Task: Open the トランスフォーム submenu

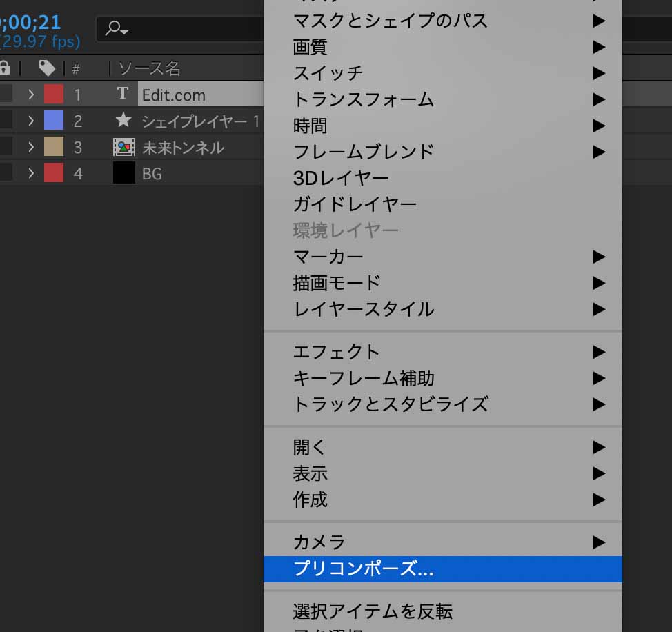Action: [x=443, y=99]
